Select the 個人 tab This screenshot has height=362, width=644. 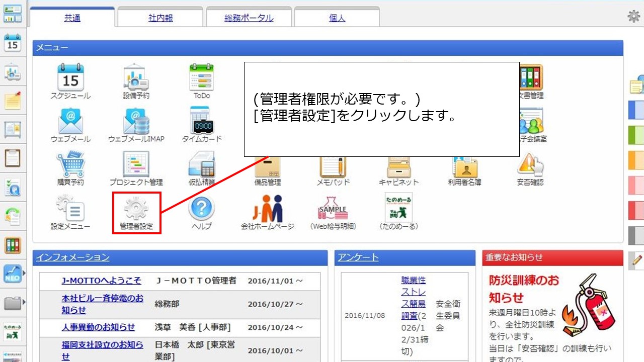[337, 18]
